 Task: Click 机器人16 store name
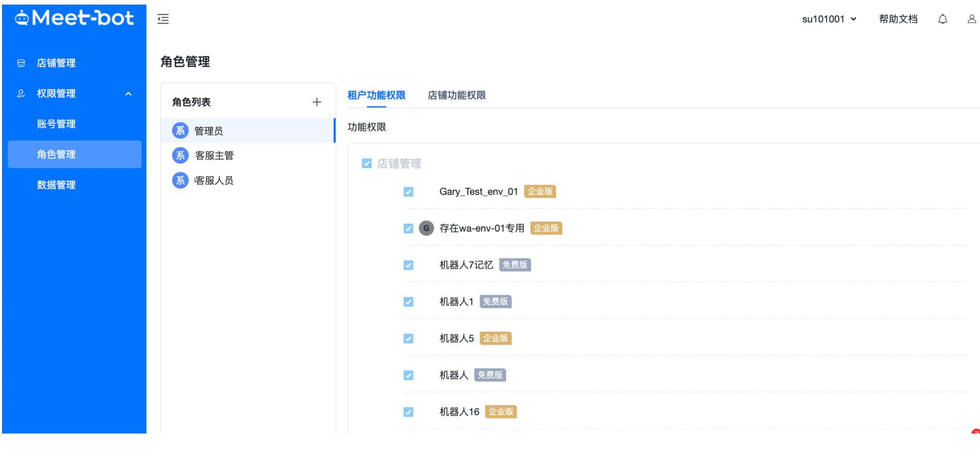coord(459,412)
